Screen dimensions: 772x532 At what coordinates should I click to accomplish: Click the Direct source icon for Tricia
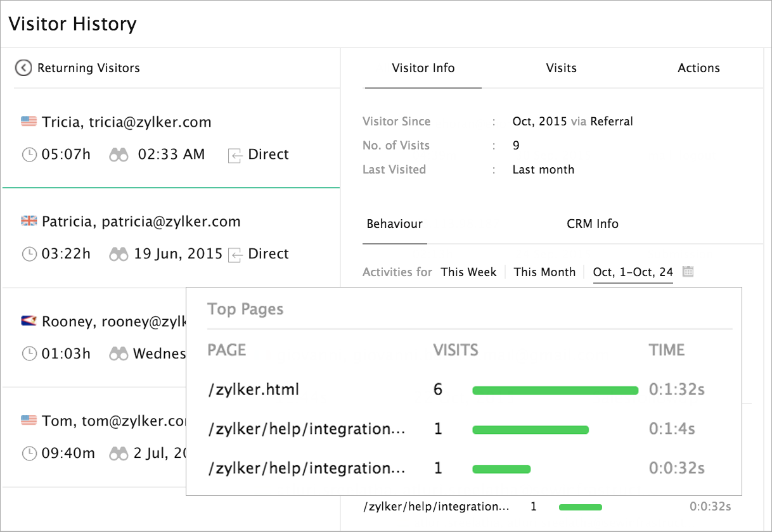(235, 155)
